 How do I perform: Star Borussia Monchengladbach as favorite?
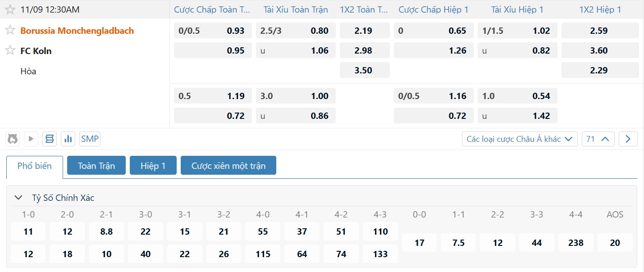(10, 31)
